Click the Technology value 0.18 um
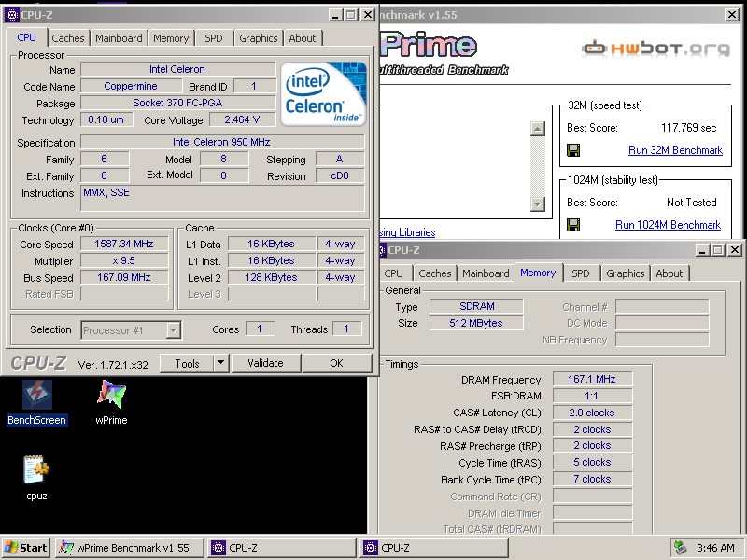This screenshot has height=560, width=747. pos(106,119)
